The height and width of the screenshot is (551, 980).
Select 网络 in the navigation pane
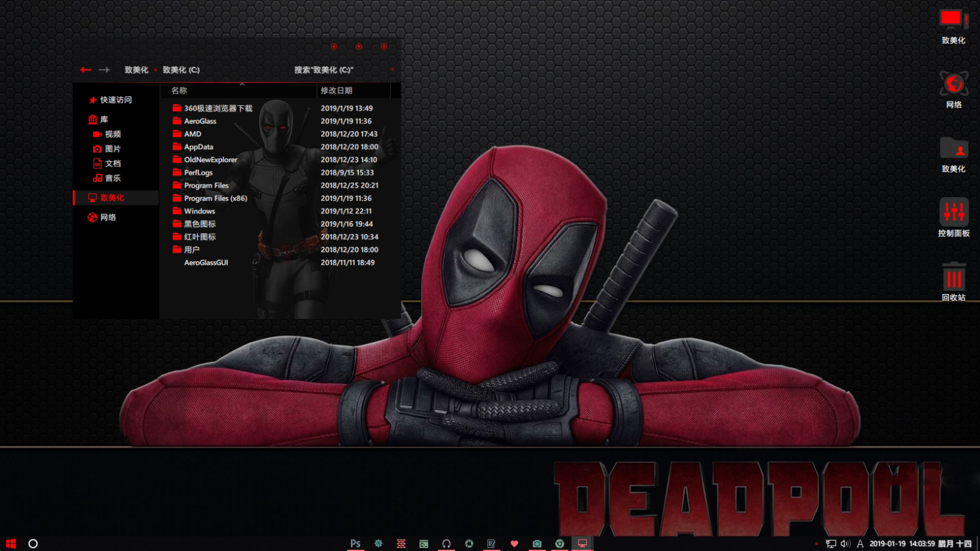coord(102,217)
